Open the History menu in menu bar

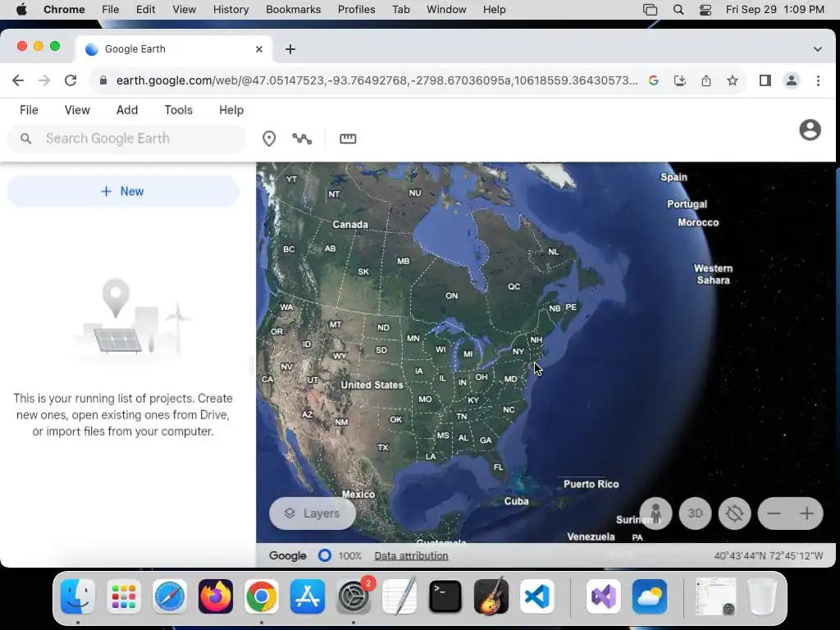pyautogui.click(x=231, y=10)
